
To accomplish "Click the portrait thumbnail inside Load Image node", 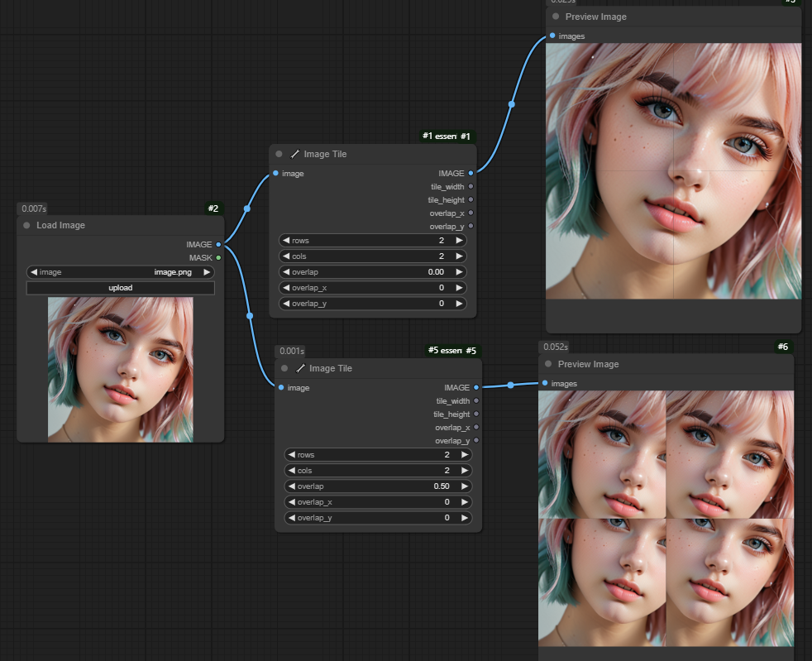I will (121, 369).
